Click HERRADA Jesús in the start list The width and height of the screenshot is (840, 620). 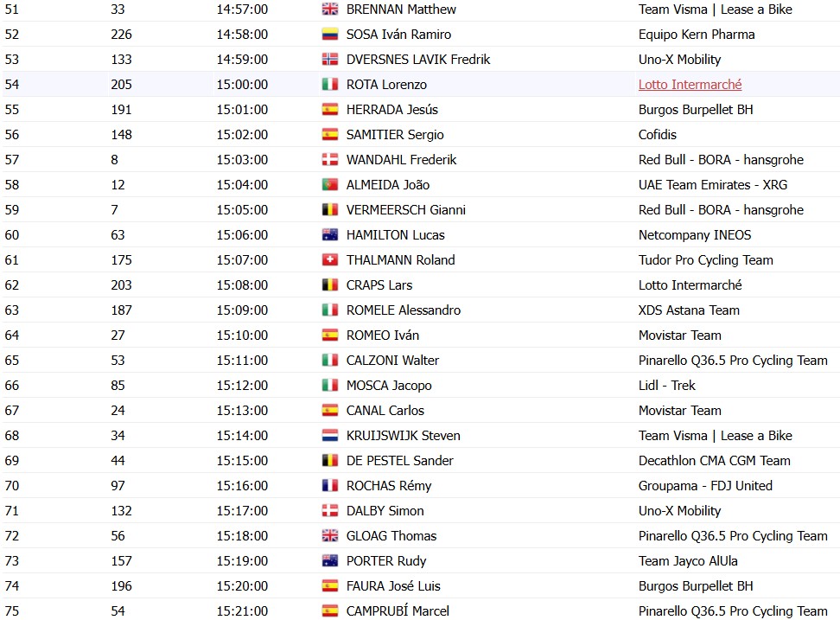[392, 110]
